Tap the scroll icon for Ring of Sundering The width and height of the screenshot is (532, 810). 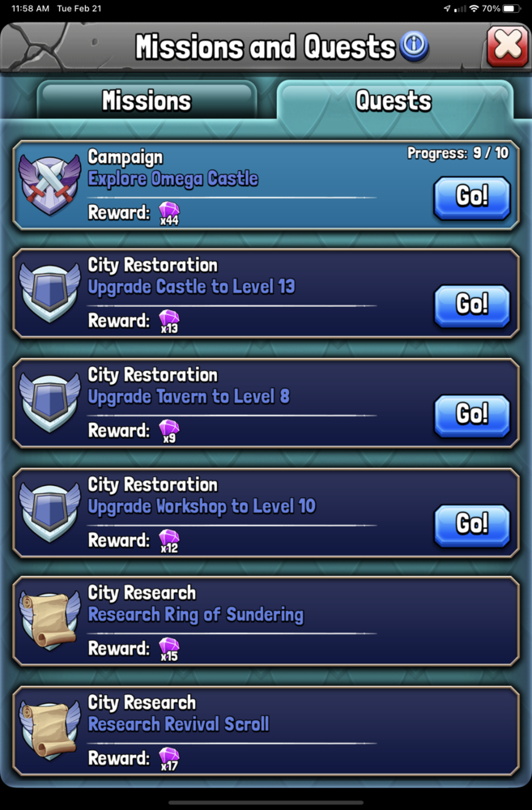coord(50,620)
